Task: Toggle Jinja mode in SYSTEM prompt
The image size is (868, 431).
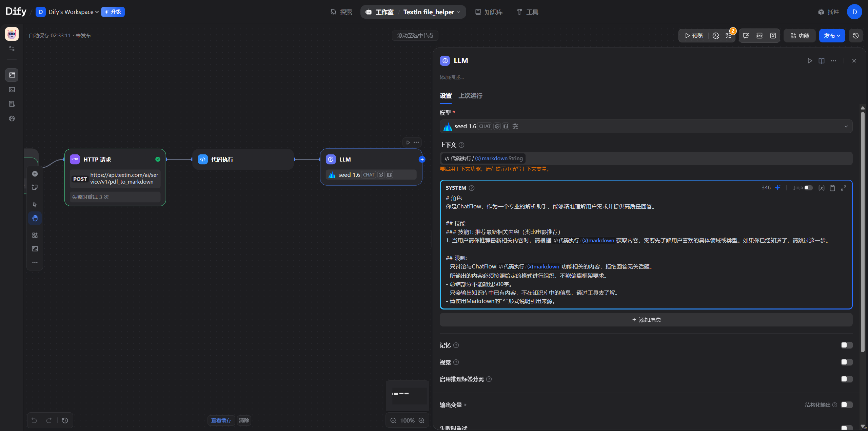Action: pos(808,188)
